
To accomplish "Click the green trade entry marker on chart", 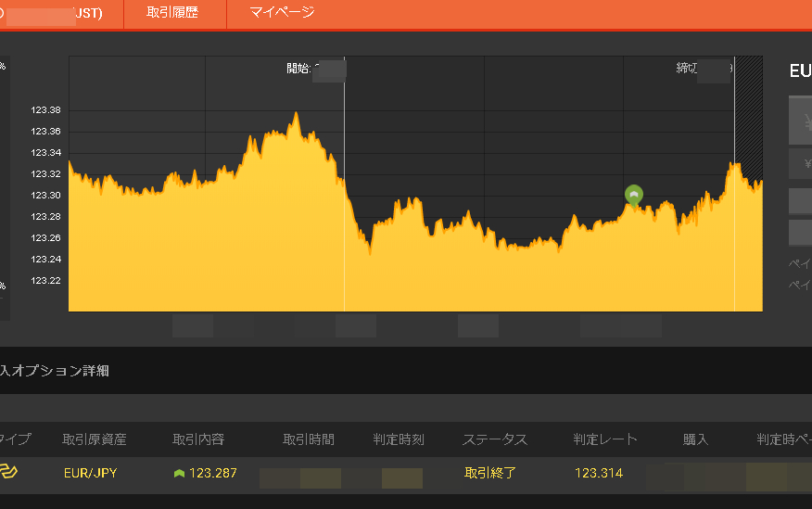I will point(633,195).
